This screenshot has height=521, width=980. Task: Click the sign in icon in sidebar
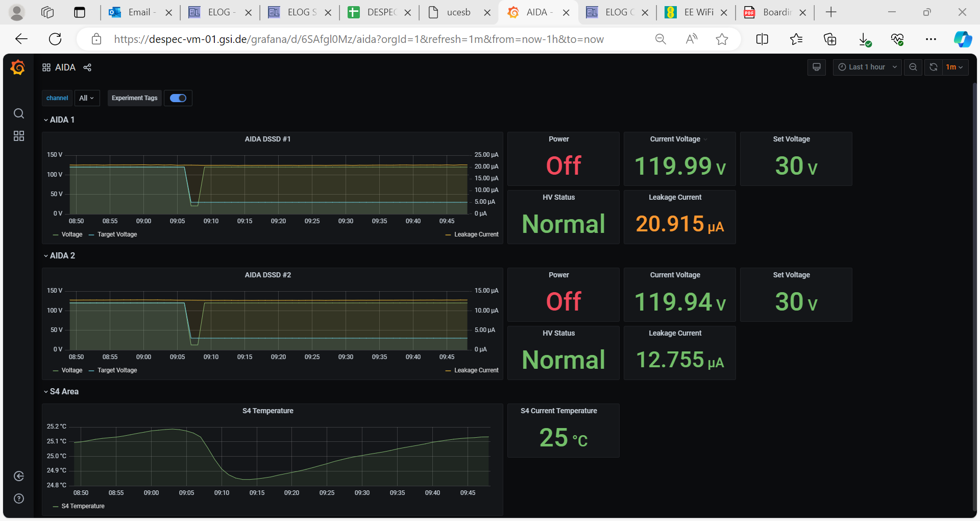[x=19, y=476]
